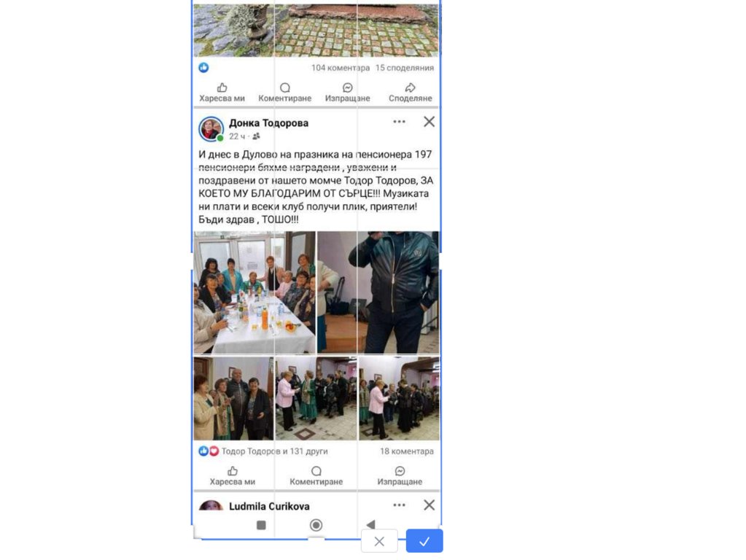Dismiss Ludmila Curikova's post with X
This screenshot has height=560, width=746.
(x=429, y=505)
